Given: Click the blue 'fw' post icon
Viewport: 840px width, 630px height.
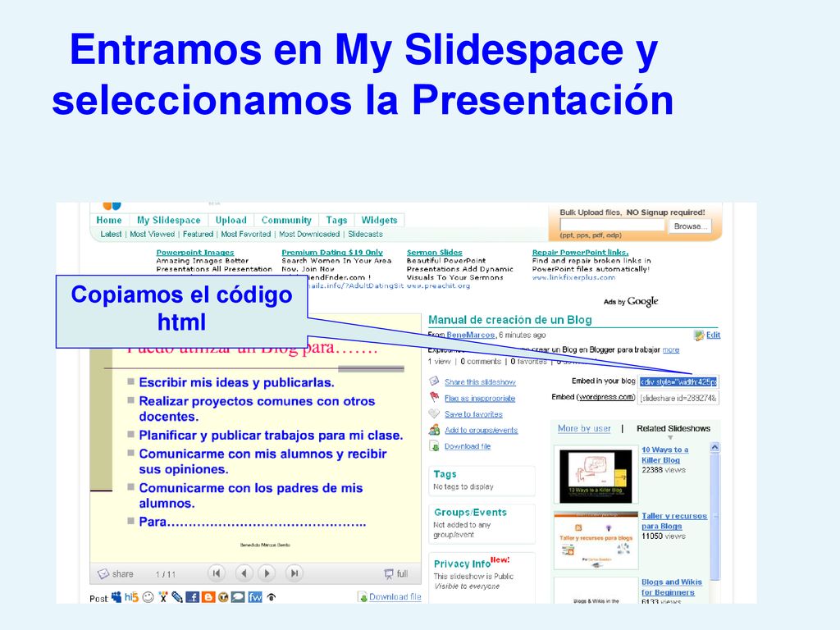Looking at the screenshot, I should 255,597.
